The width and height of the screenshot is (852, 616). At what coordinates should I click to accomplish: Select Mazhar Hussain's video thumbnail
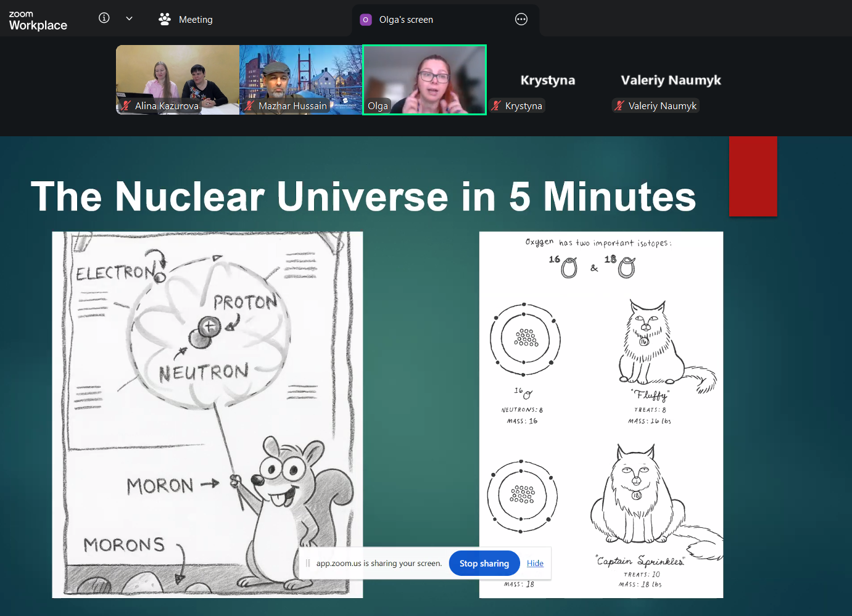click(301, 80)
